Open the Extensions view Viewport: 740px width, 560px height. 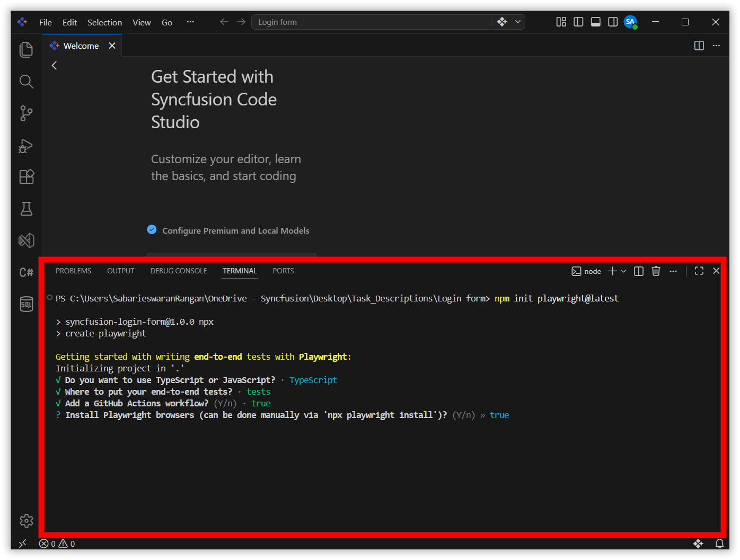pos(26,176)
